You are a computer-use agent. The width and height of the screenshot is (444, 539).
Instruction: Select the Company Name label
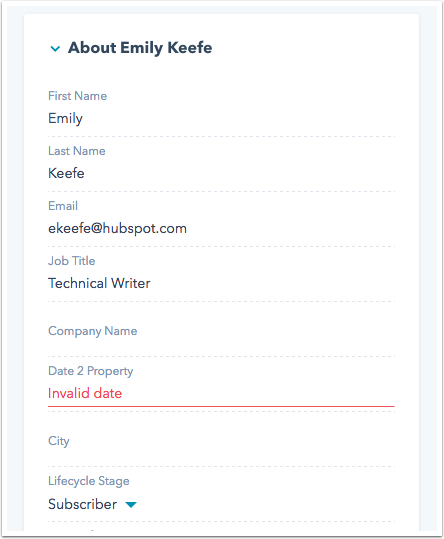click(x=92, y=331)
